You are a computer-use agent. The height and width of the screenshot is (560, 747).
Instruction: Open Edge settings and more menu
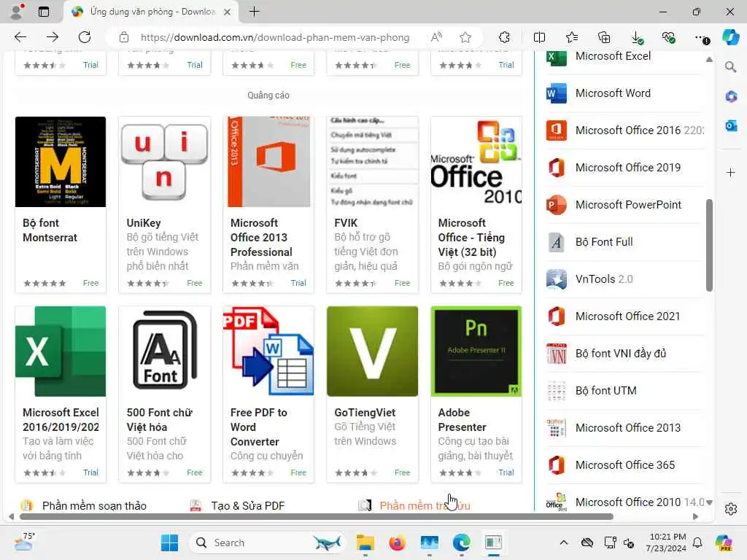[701, 37]
